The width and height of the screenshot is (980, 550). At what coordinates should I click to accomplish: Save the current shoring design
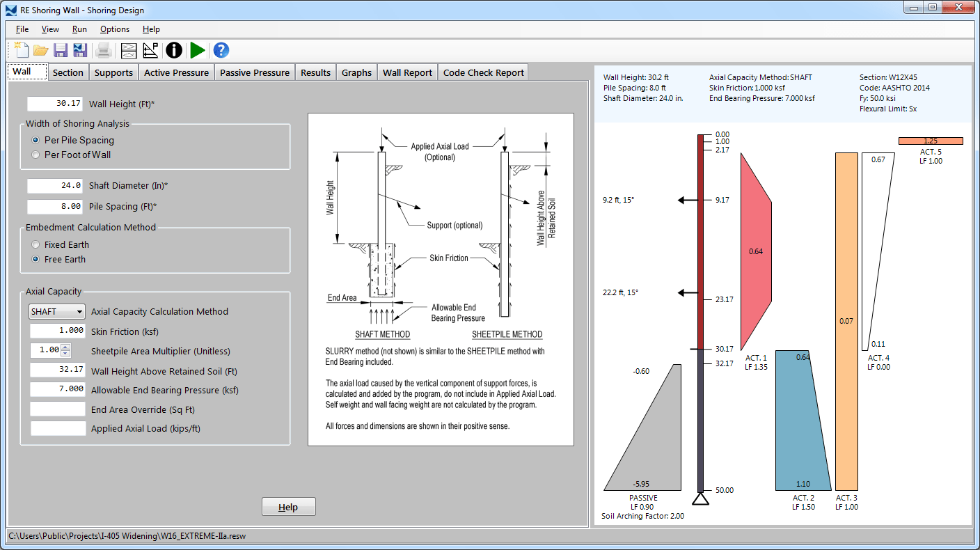[x=61, y=50]
